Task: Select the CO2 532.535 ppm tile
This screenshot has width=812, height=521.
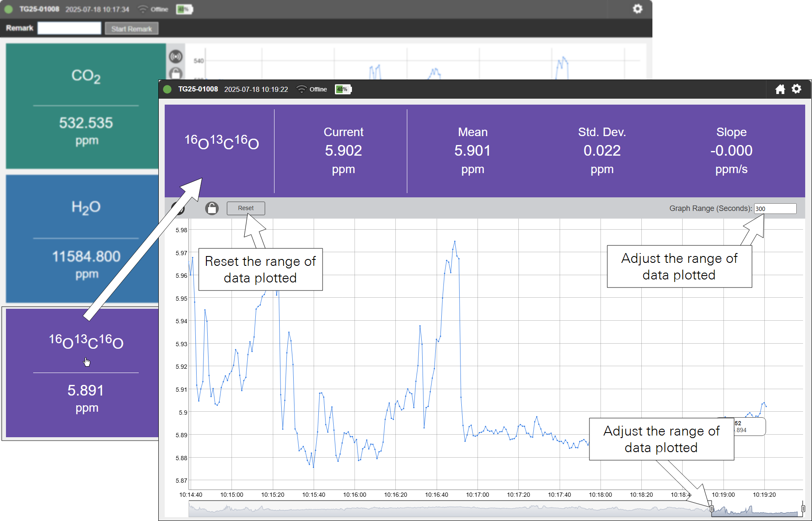Action: tap(86, 106)
